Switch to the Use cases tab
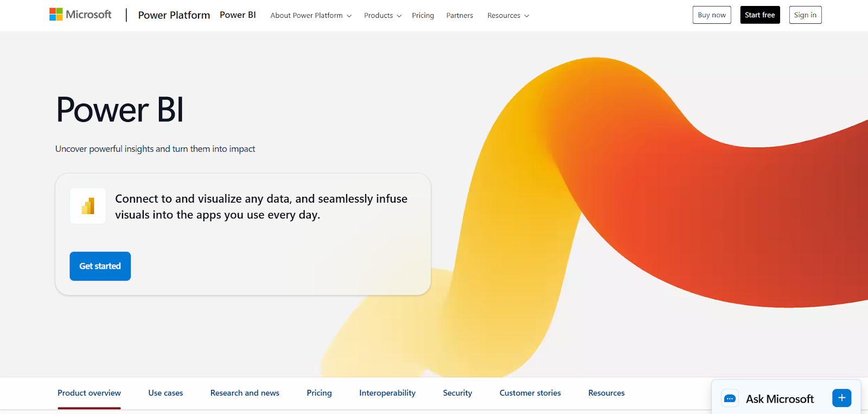This screenshot has width=868, height=414. tap(165, 393)
